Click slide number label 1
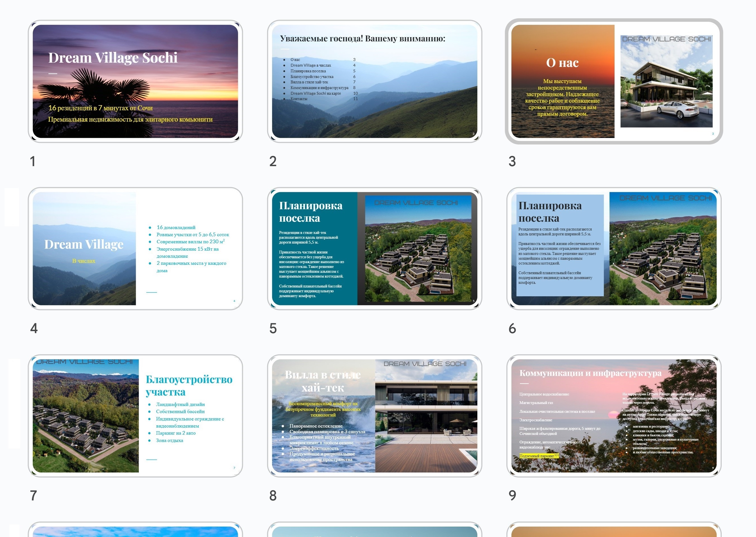 (33, 161)
